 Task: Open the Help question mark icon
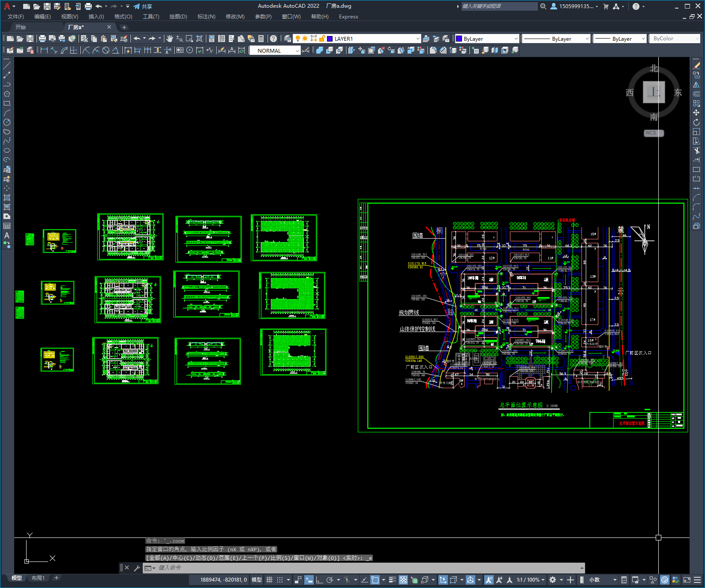[x=273, y=39]
